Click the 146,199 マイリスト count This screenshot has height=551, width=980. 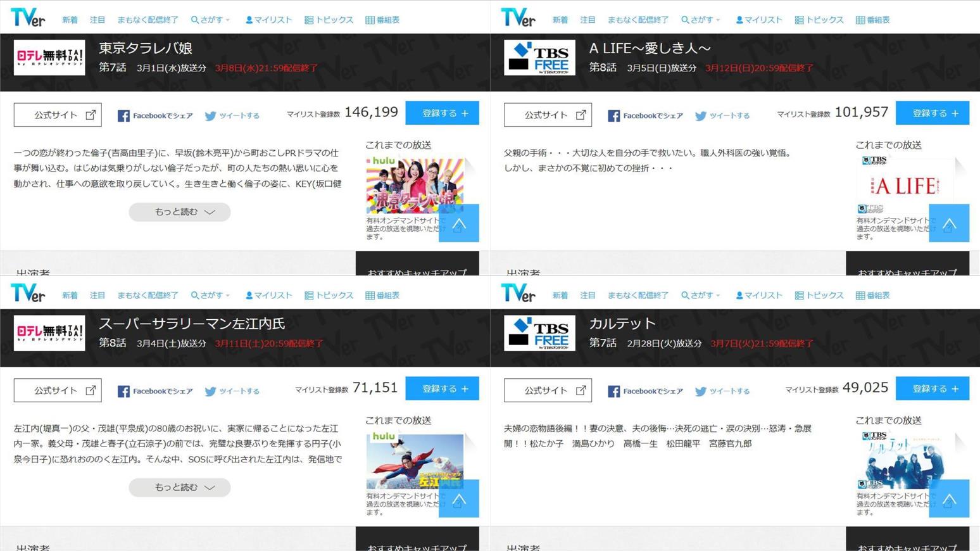click(x=371, y=112)
